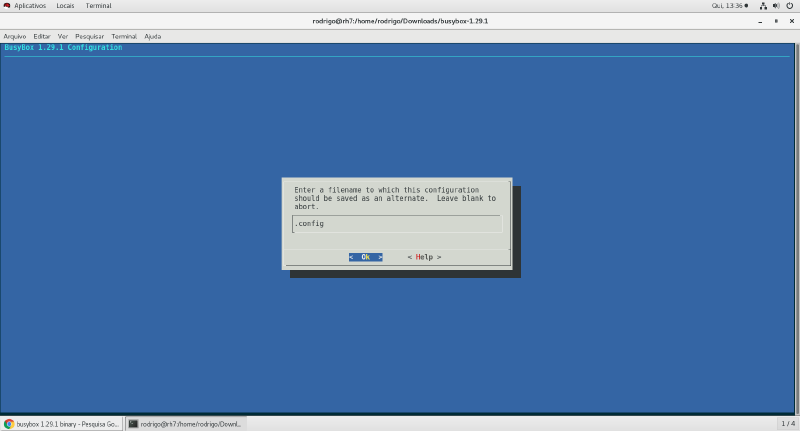Screen dimensions: 800x431
Task: Click the volume speaker icon
Action: click(x=776, y=5)
